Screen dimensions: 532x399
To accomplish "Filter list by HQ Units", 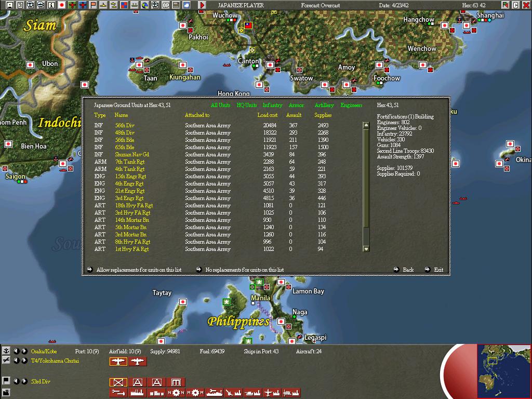I will (x=247, y=105).
